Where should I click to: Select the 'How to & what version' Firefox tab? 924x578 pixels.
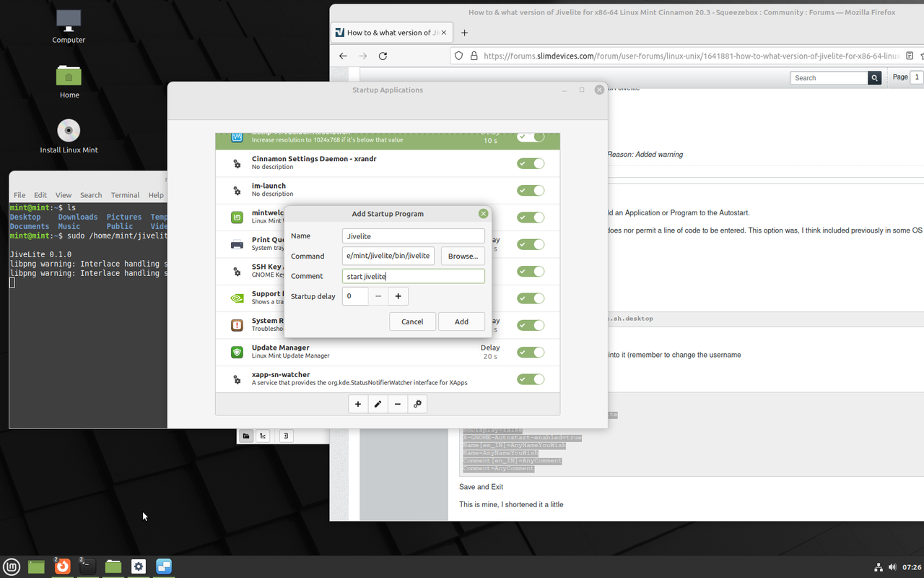[x=391, y=33]
